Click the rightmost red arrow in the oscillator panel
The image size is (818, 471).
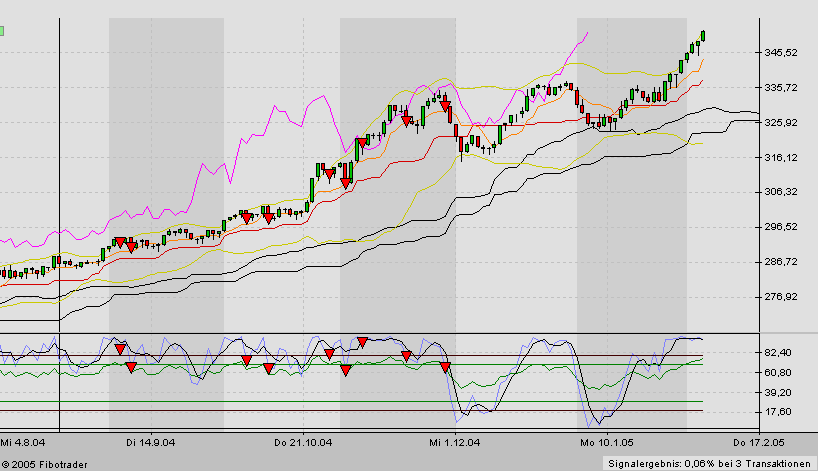(445, 367)
